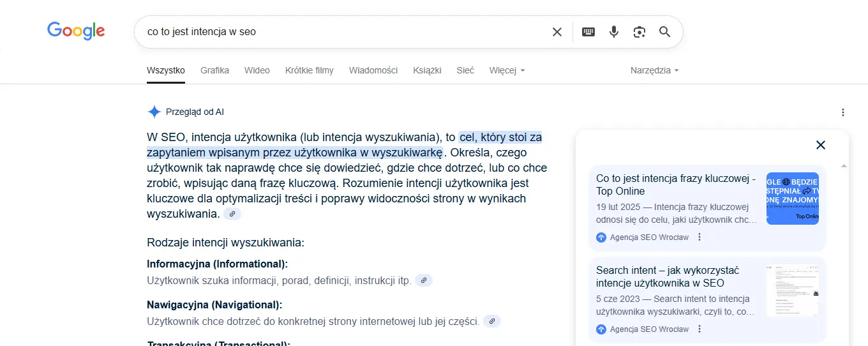
Task: Click the 'Nawigacyjna (Navigational):' heading
Action: coord(214,305)
